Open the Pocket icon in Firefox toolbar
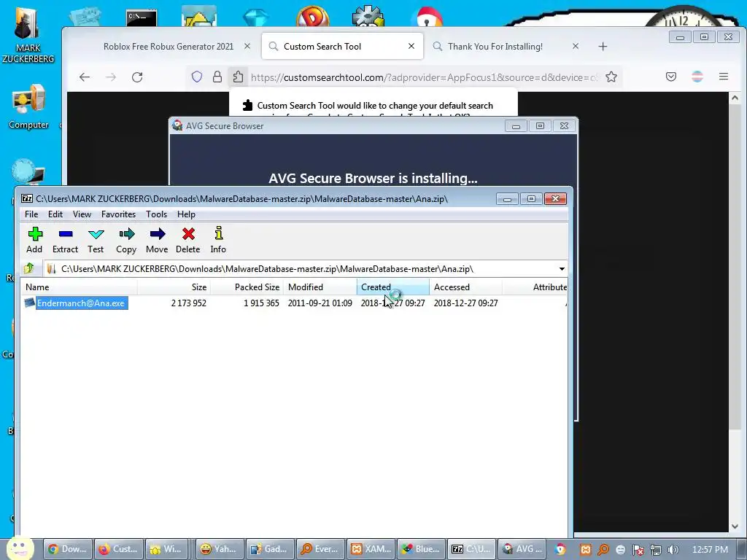The width and height of the screenshot is (747, 560). click(x=671, y=77)
